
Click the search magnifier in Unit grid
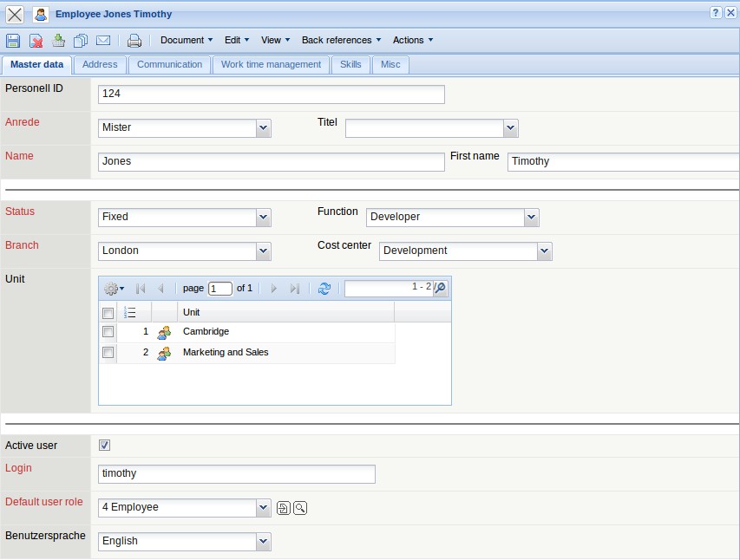click(x=440, y=289)
